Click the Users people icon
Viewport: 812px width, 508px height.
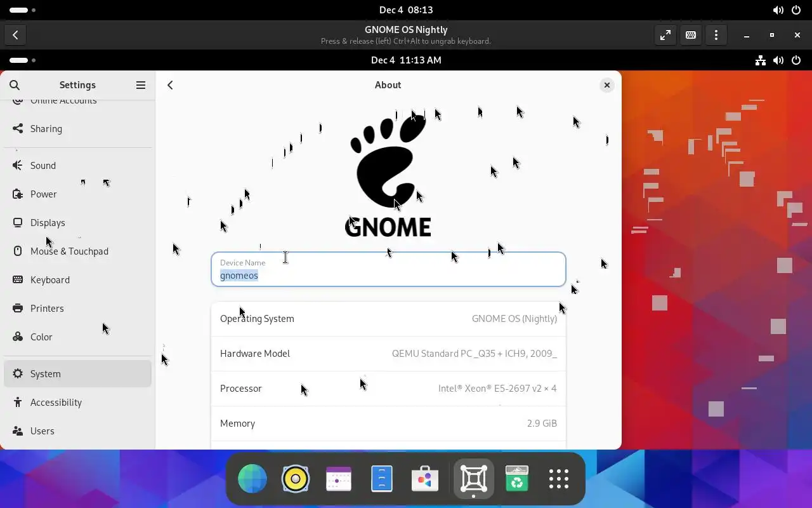click(x=18, y=431)
